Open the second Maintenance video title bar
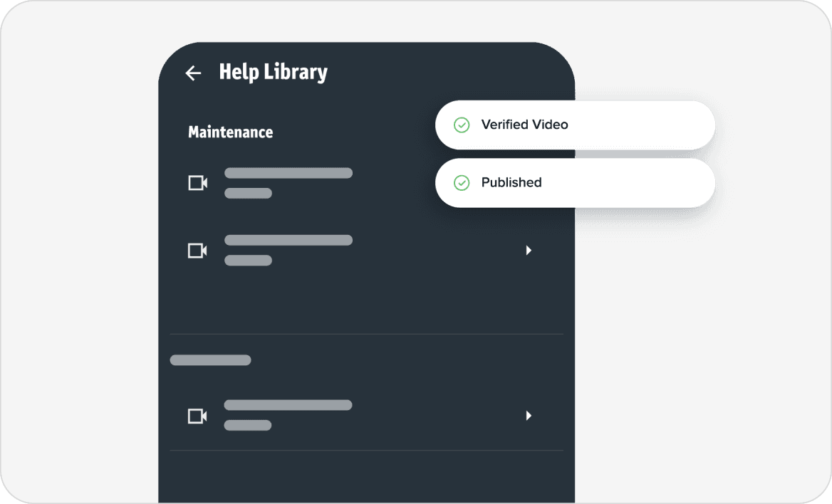 click(288, 240)
